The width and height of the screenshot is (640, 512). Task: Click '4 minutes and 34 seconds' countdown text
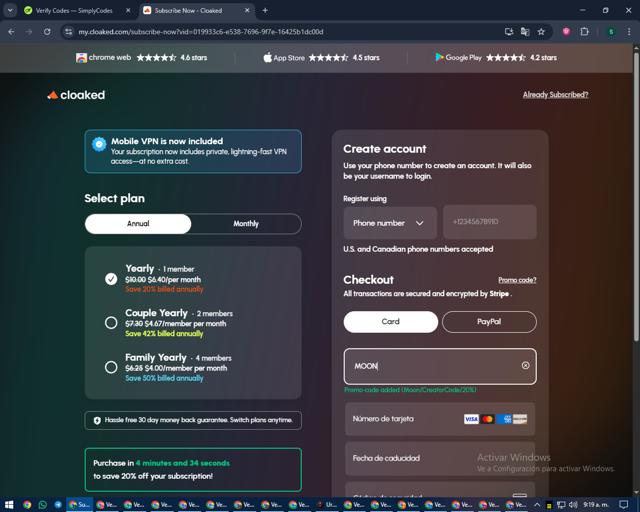pyautogui.click(x=183, y=463)
